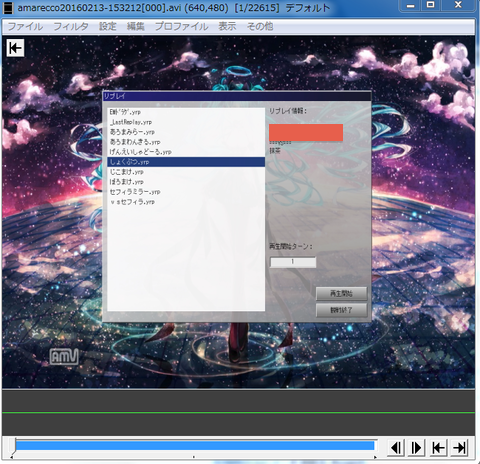Click the AMV watermark logo on video

pyautogui.click(x=64, y=356)
